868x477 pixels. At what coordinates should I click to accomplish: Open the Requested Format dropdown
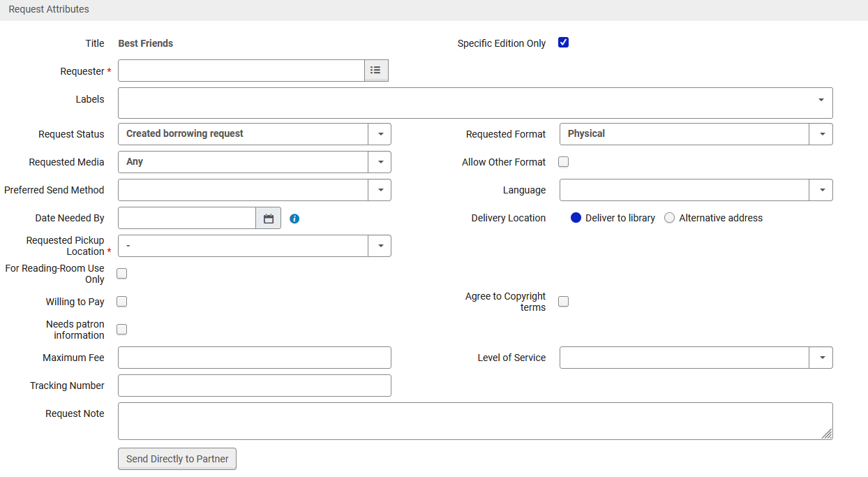click(821, 134)
